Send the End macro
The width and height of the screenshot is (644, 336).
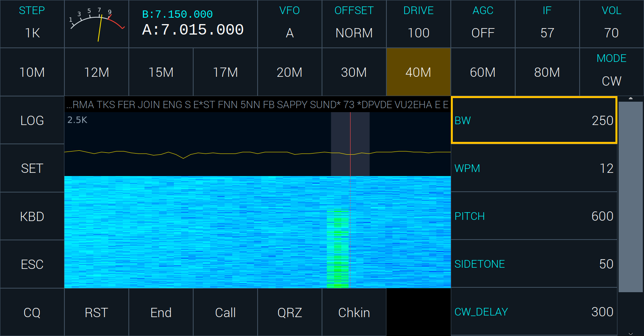click(161, 312)
